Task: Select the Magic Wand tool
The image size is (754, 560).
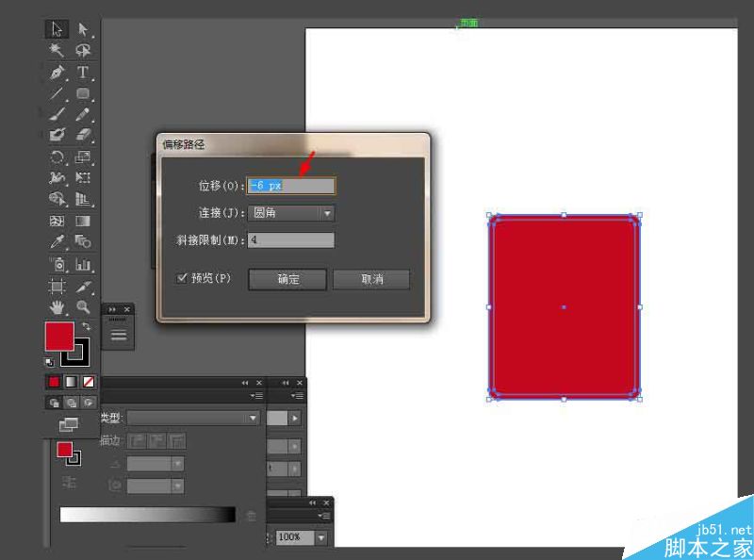Action: pyautogui.click(x=57, y=50)
